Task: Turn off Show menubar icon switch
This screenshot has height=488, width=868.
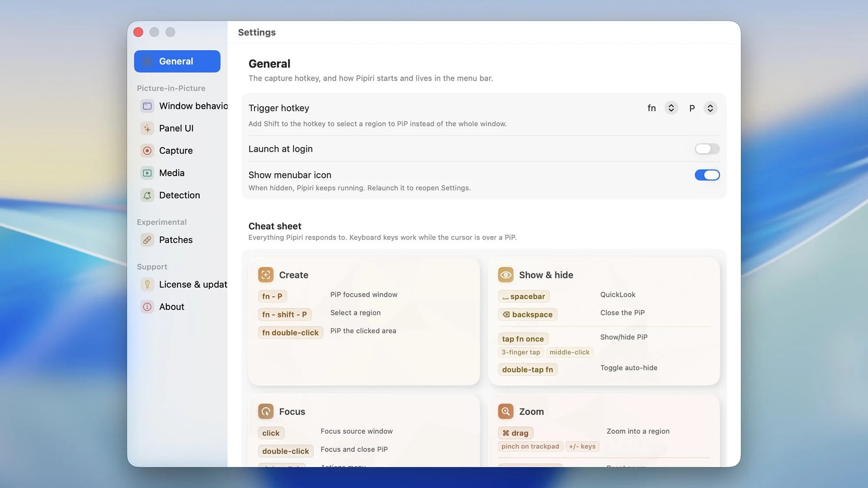Action: [707, 175]
